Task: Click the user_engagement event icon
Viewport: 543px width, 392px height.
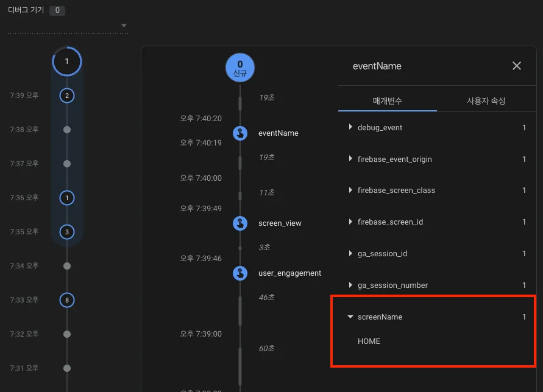Action: (x=240, y=273)
